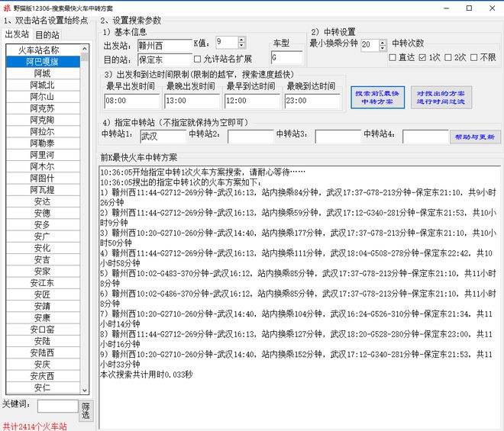
Task: Increase 最小换乘分钟 with the up arrow
Action: pos(382,42)
